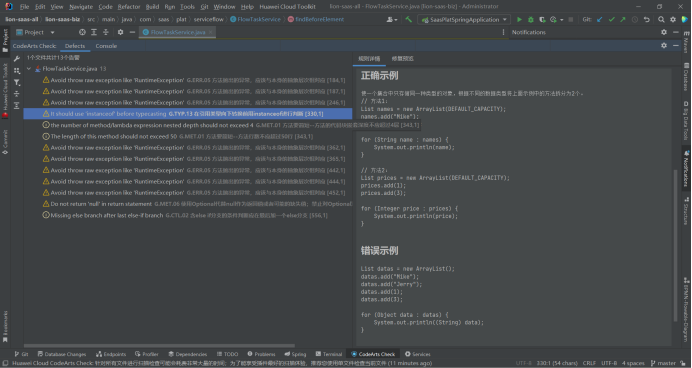Image resolution: width=692 pixels, height=368 pixels.
Task: Start debugging with the green bug icon
Action: pyautogui.click(x=531, y=19)
